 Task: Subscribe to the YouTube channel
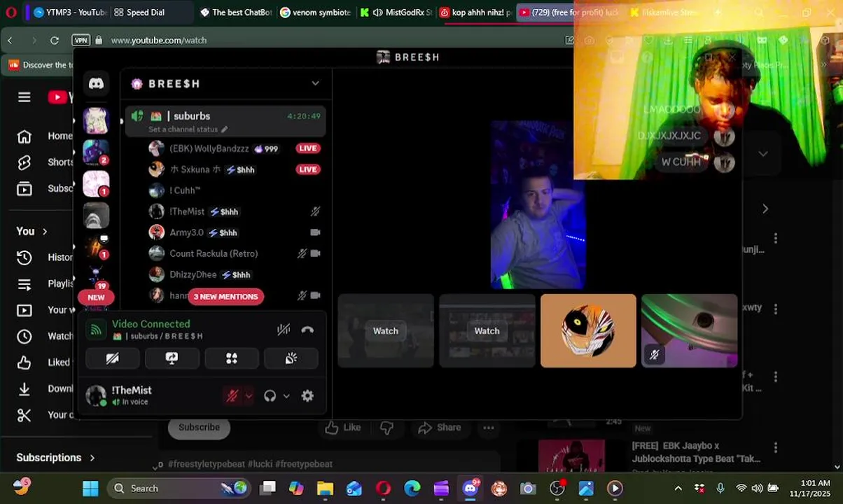(x=199, y=427)
